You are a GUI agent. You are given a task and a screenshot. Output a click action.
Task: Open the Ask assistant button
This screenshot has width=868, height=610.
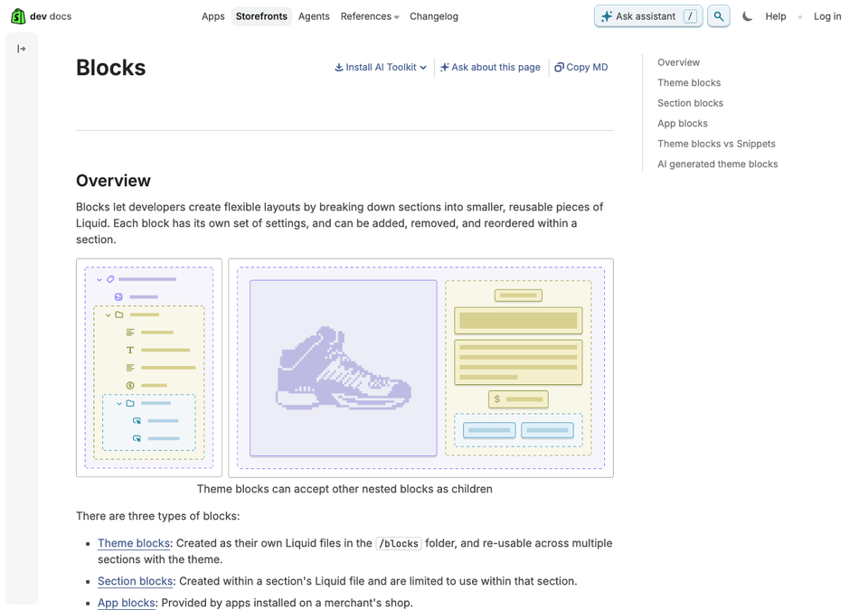(648, 16)
